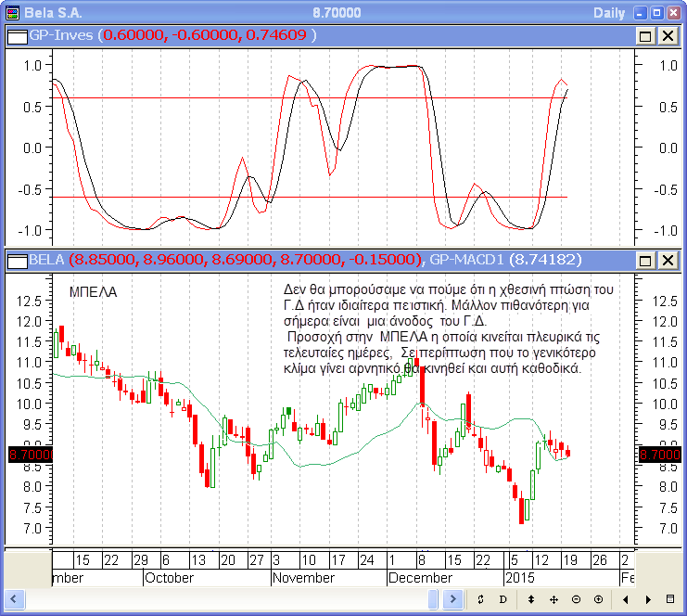687x616 pixels.
Task: Go to next security with right triangle
Action: click(x=648, y=599)
